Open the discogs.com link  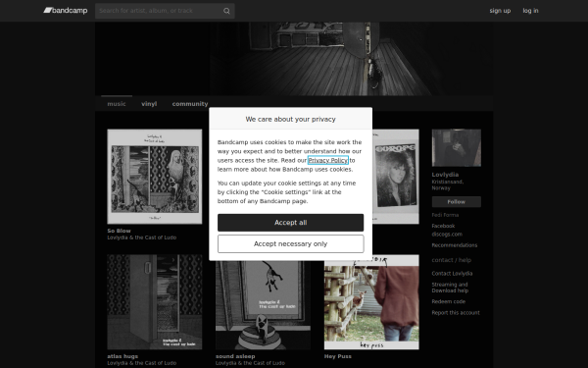[447, 234]
